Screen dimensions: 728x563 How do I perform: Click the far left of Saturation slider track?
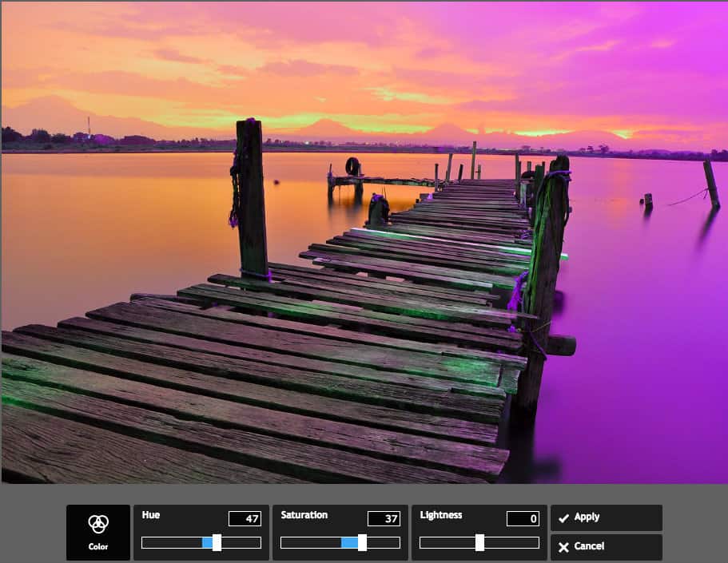click(x=283, y=543)
